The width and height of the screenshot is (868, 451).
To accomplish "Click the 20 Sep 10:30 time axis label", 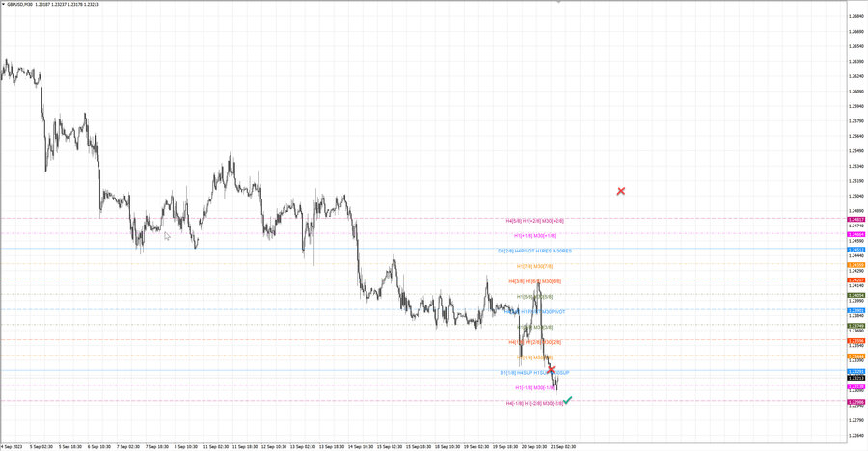I will point(534,446).
